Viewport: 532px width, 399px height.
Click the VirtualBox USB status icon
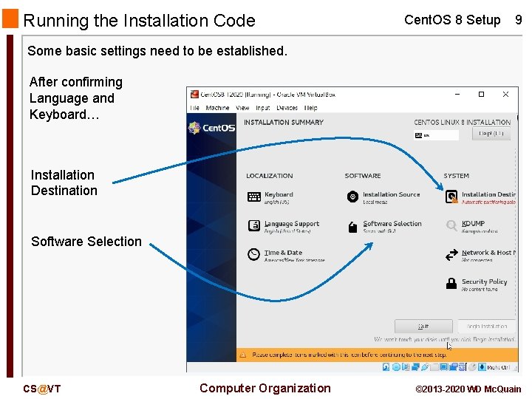tap(425, 366)
